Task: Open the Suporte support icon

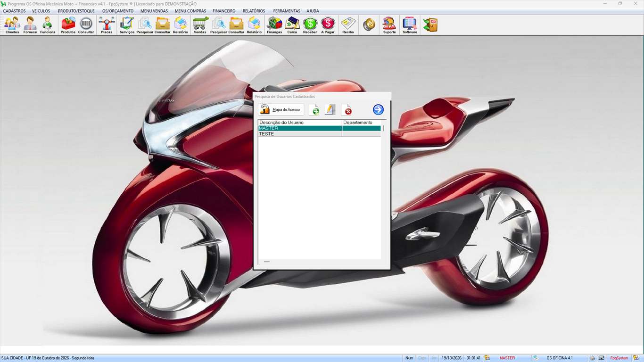Action: pos(389,25)
